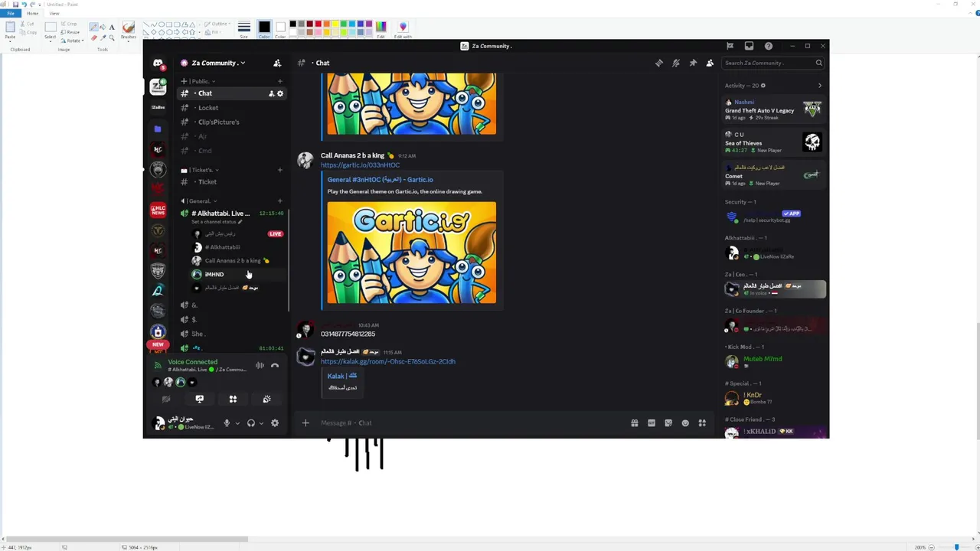Open user settings gear in user panel
This screenshot has height=551, width=980.
click(275, 423)
